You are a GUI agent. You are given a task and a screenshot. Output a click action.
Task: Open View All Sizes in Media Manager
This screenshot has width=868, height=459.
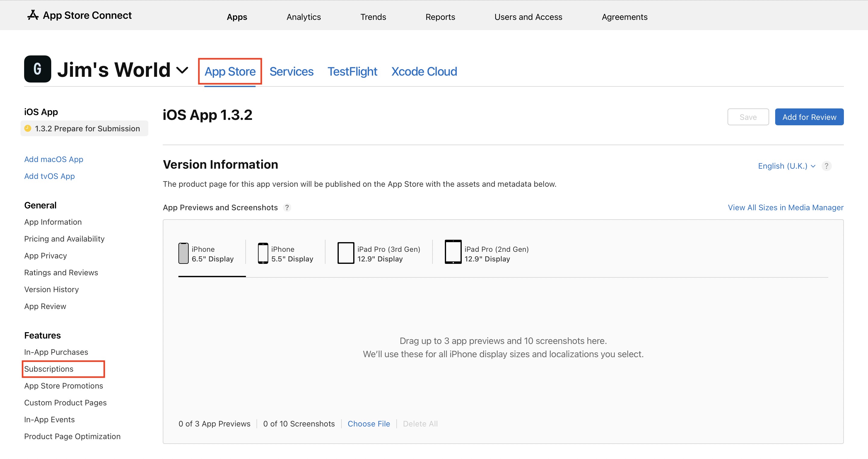[x=785, y=208]
